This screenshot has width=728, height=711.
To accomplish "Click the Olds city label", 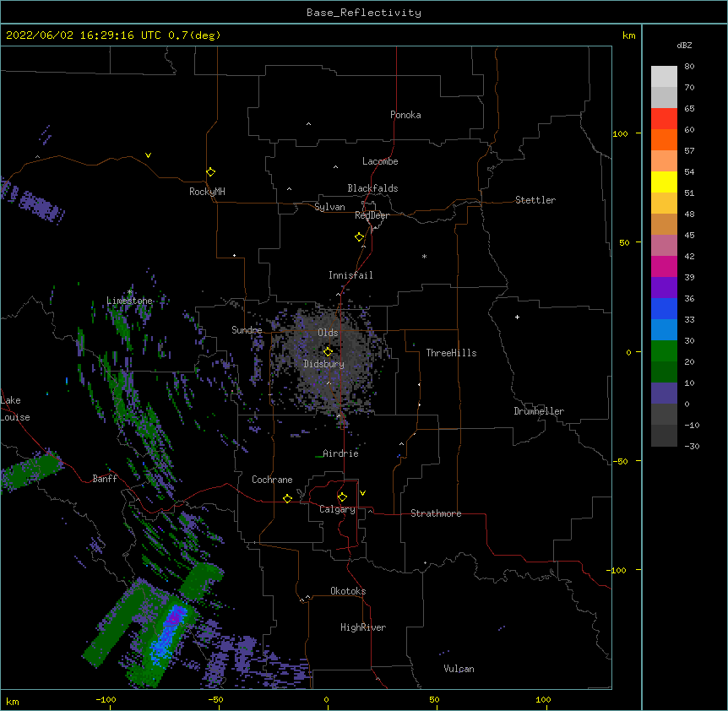I will click(328, 333).
